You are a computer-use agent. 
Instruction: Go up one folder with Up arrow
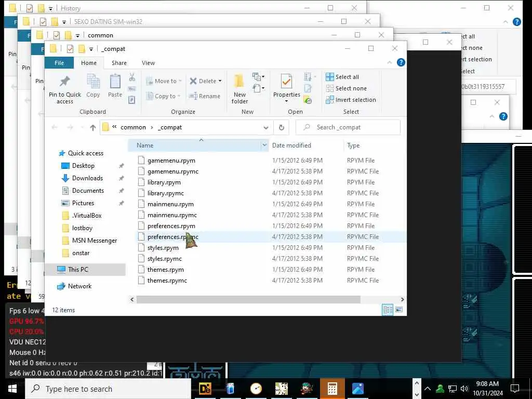coord(93,127)
